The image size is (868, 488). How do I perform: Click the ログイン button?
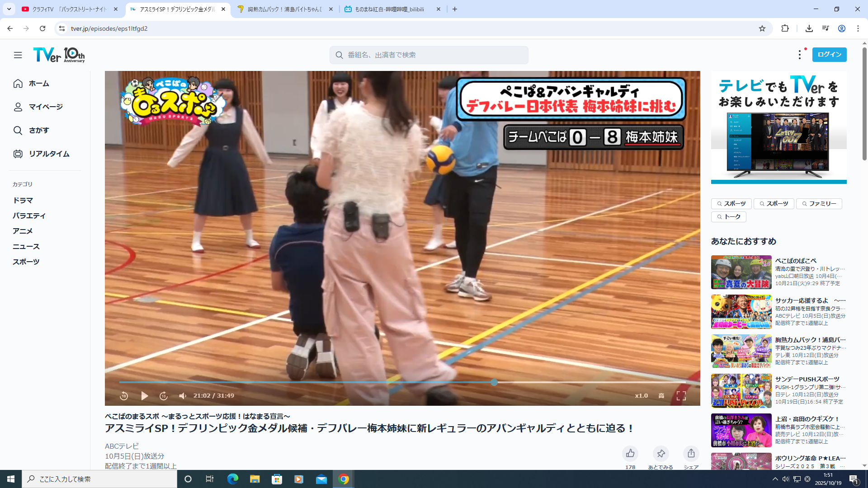829,55
